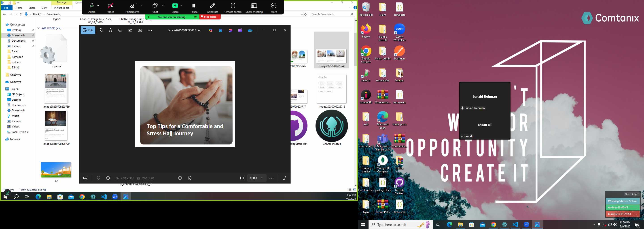The height and width of the screenshot is (229, 644).
Task: Open the View tab in Explorer
Action: tap(44, 8)
